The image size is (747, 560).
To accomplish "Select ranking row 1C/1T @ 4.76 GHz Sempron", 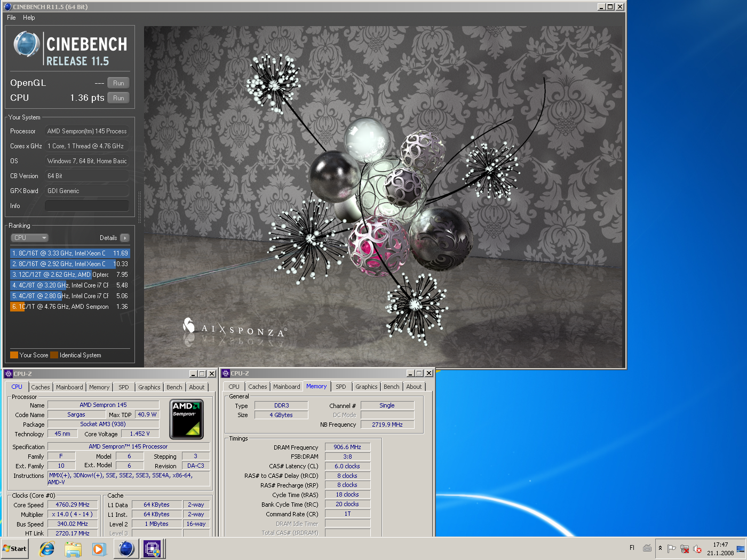I will 70,307.
